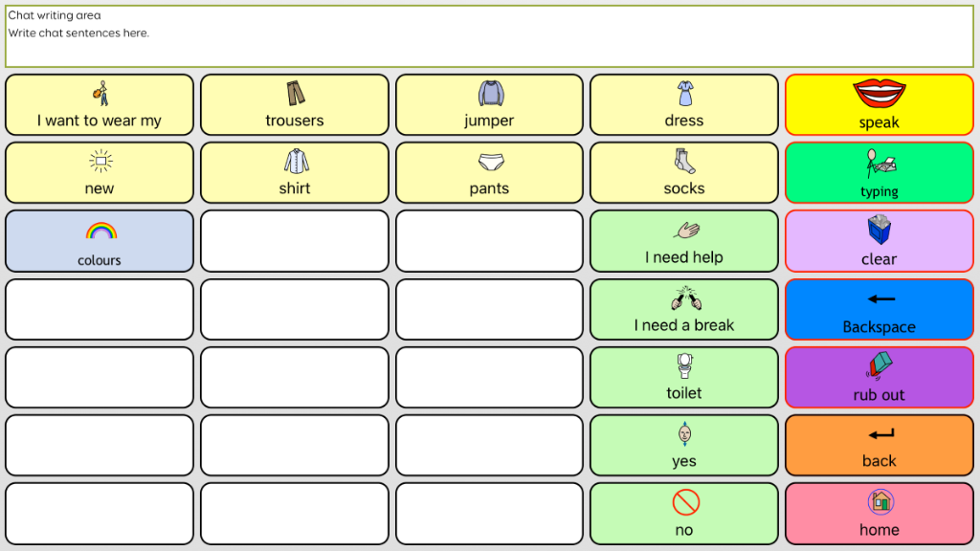This screenshot has height=551, width=980.
Task: Select the socks cell
Action: pyautogui.click(x=683, y=172)
